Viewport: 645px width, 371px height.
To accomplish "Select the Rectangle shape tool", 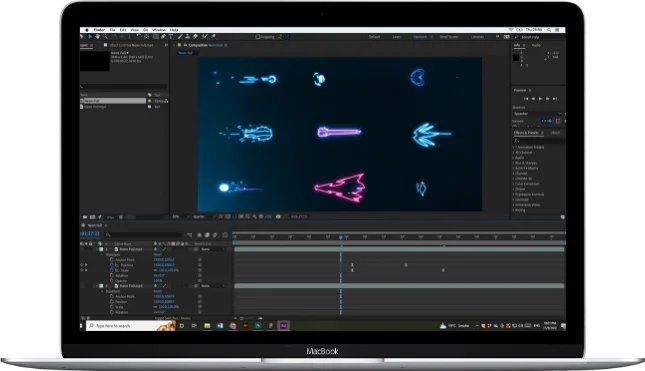I will pos(156,37).
